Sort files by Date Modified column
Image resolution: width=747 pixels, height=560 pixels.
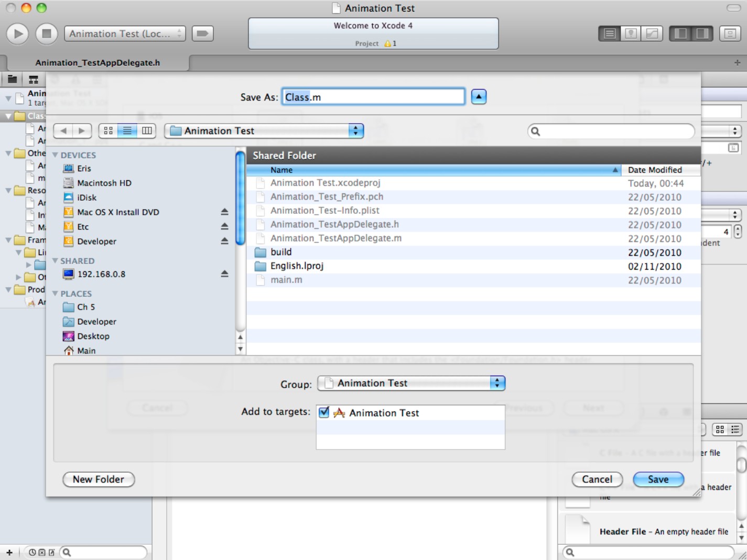click(x=661, y=170)
